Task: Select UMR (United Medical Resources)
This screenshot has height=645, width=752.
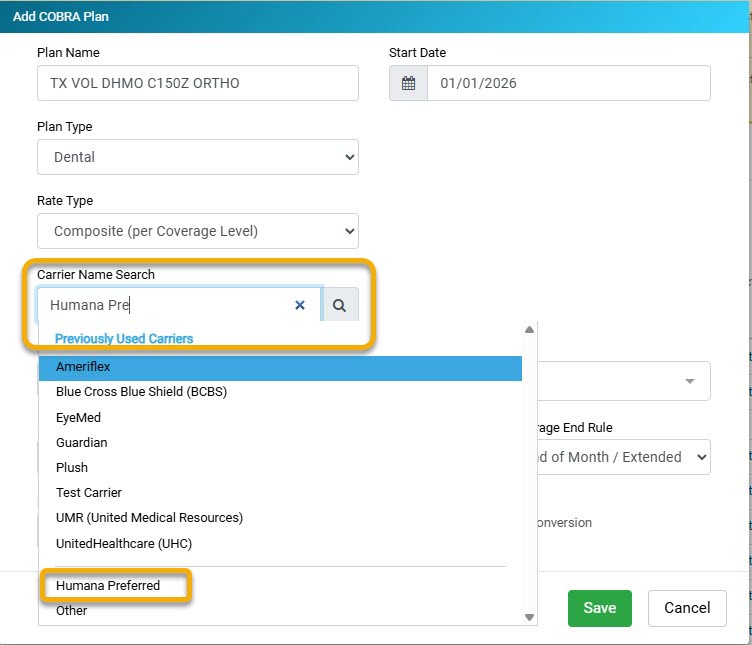Action: [x=149, y=518]
